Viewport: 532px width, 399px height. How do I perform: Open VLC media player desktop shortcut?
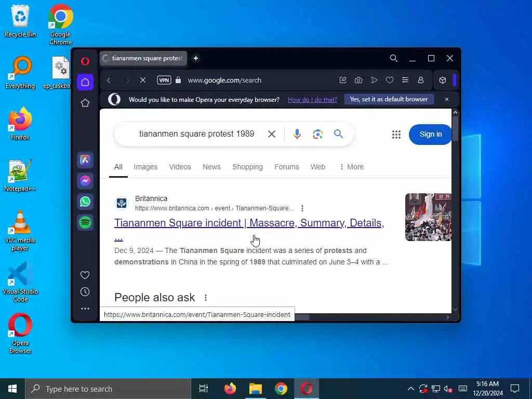(20, 231)
